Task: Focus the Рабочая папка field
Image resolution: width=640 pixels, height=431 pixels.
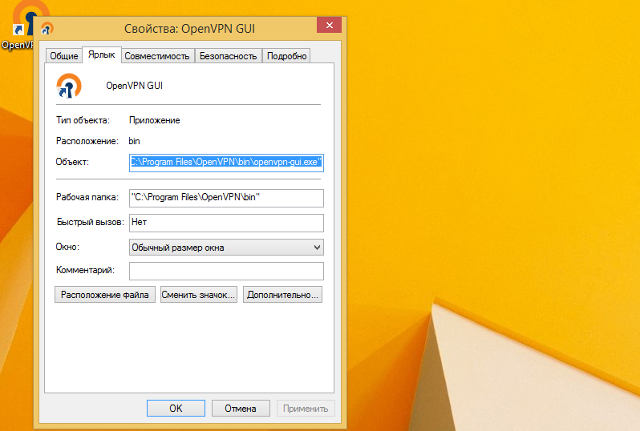Action: tap(226, 198)
